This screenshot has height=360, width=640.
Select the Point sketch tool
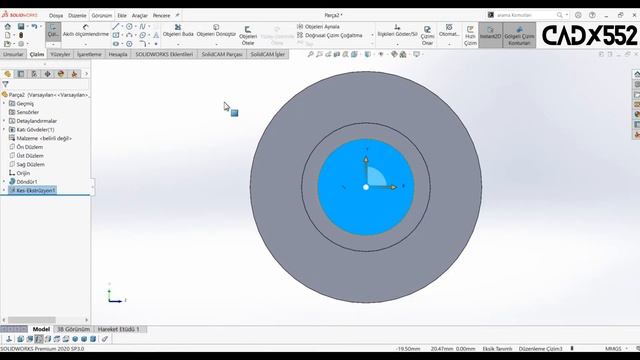click(156, 44)
